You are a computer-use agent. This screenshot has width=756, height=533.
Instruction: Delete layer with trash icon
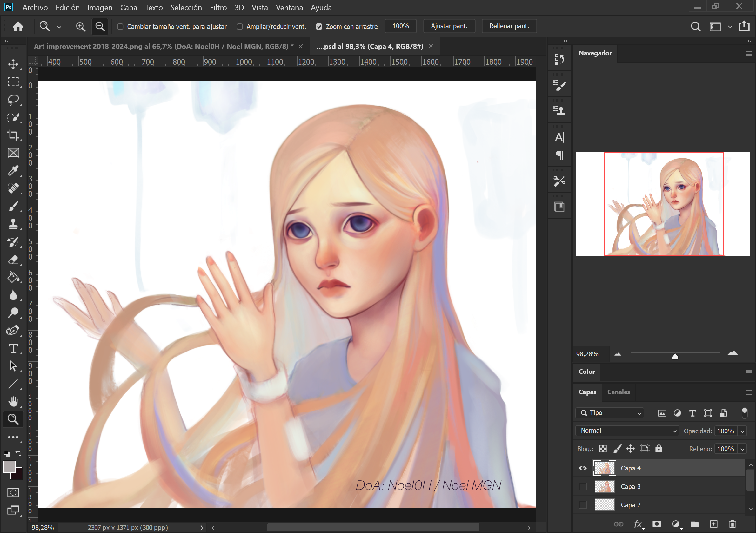coord(732,524)
